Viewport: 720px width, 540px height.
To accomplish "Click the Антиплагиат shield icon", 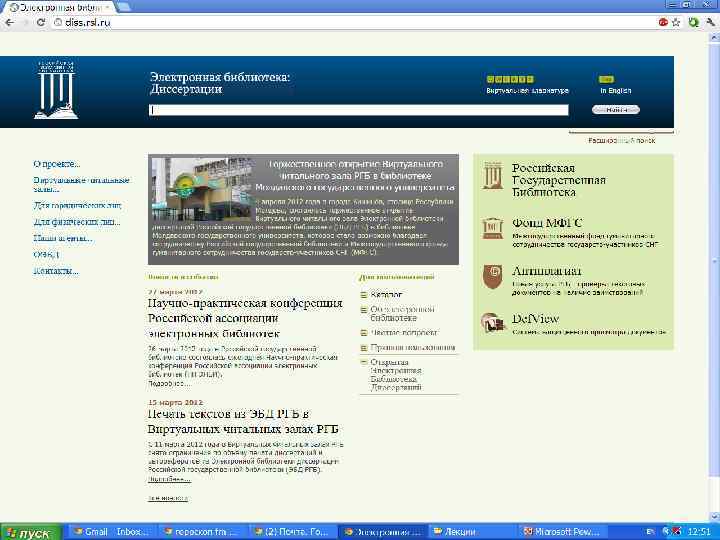I will tap(492, 276).
